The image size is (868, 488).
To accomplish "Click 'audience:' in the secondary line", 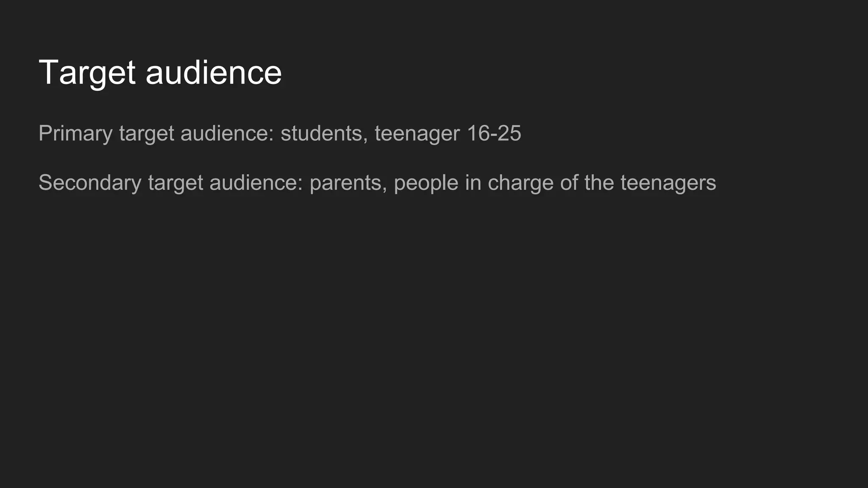I will pyautogui.click(x=256, y=183).
